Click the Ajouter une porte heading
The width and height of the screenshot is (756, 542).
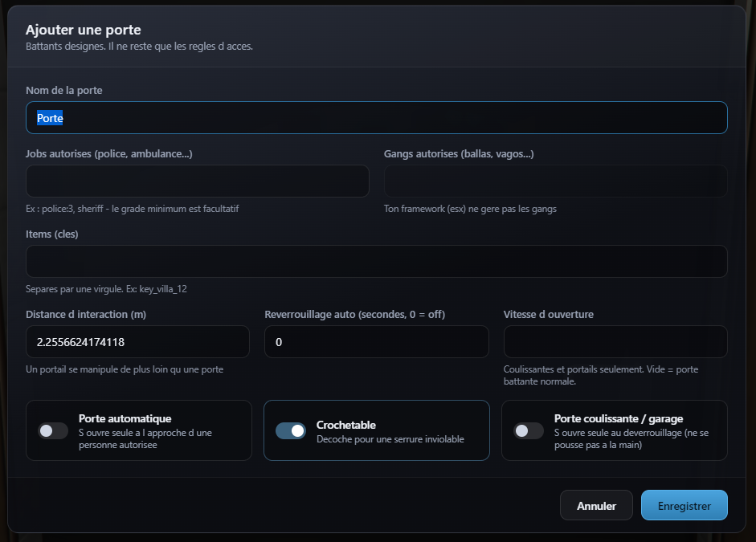tap(84, 30)
